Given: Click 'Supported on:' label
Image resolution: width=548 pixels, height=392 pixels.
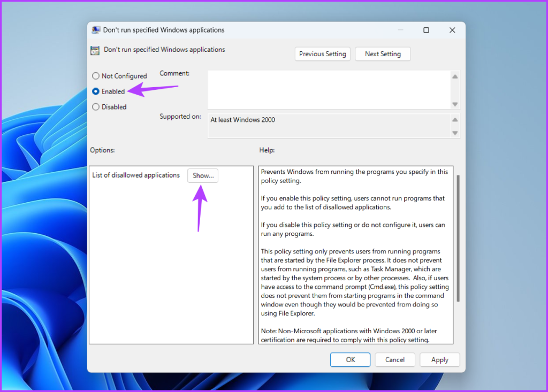Looking at the screenshot, I should coord(180,117).
